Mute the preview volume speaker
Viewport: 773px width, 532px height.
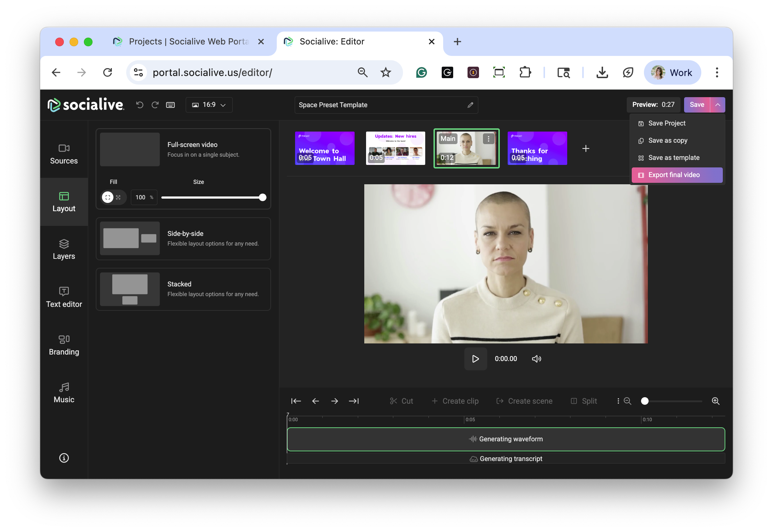pos(536,359)
